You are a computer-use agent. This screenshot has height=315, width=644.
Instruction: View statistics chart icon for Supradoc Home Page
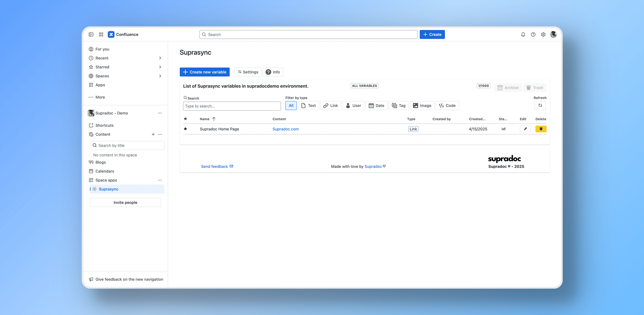[x=503, y=129]
